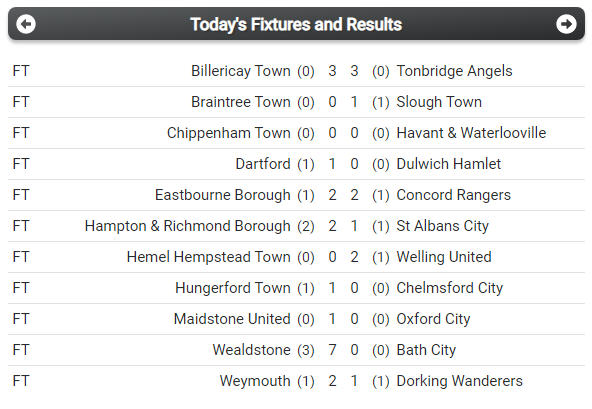
Task: Select the Dartford team link
Action: pos(263,164)
